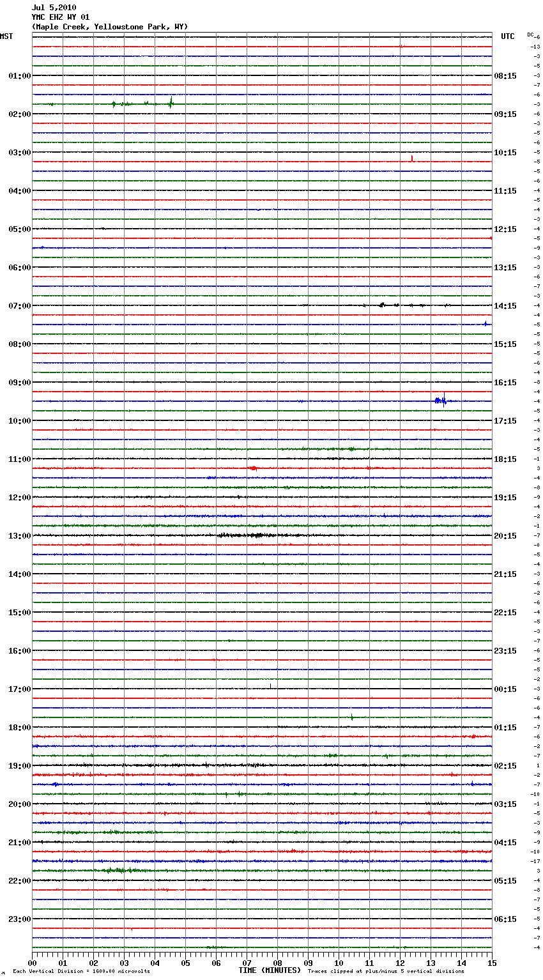The image size is (543, 980).
Task: Click minute 03 on the bottom axis
Action: [x=124, y=963]
